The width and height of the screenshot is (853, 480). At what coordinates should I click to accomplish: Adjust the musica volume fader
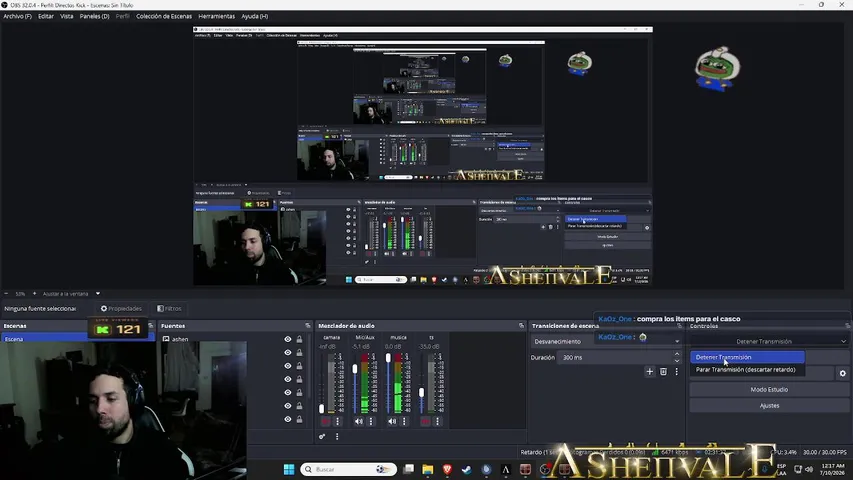[388, 358]
